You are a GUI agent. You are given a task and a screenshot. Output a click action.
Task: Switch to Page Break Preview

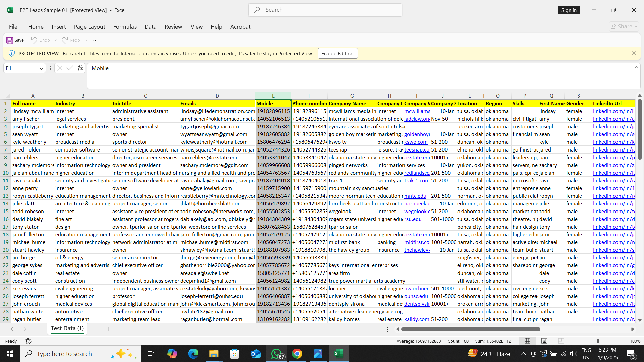click(561, 341)
